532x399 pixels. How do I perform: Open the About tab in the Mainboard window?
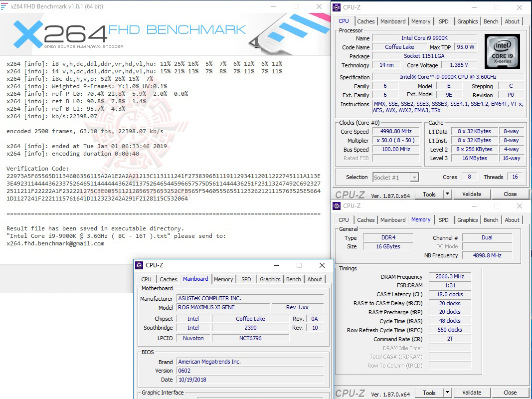[315, 279]
